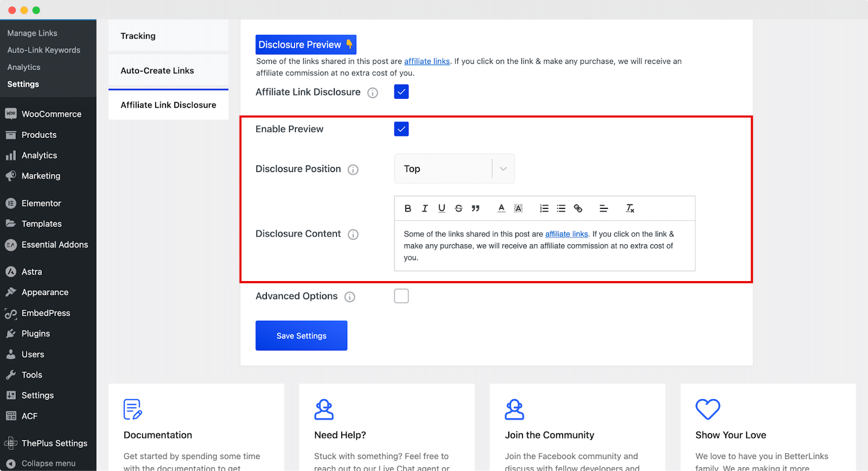This screenshot has width=868, height=471.
Task: Show info tooltip for Disclosure Content
Action: pyautogui.click(x=353, y=234)
